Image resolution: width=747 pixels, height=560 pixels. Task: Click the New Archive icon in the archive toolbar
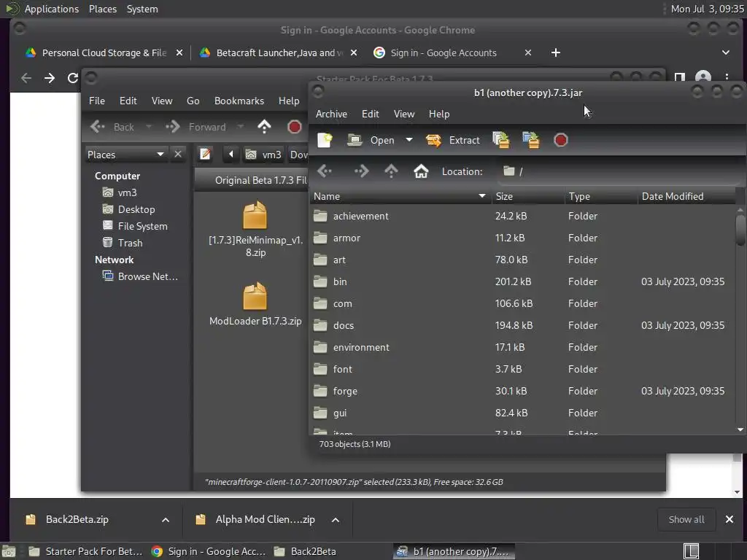click(325, 140)
